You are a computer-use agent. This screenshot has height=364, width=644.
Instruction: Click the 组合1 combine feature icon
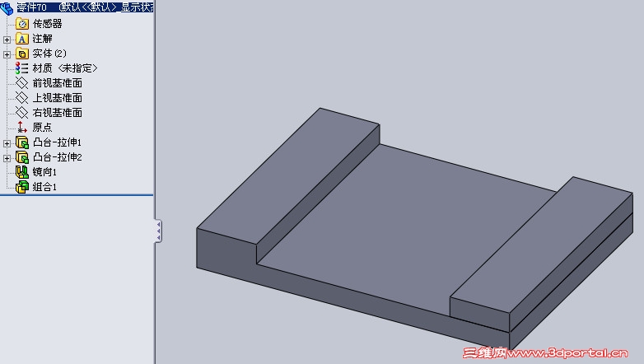[x=22, y=187]
